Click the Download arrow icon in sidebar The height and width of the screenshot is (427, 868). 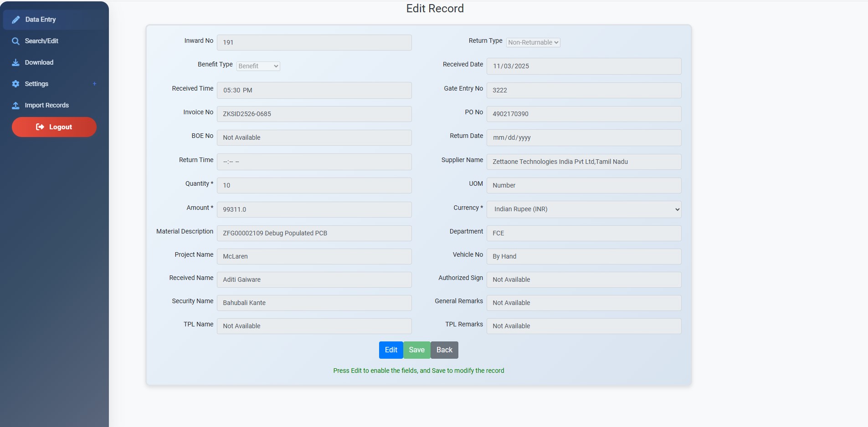(16, 62)
